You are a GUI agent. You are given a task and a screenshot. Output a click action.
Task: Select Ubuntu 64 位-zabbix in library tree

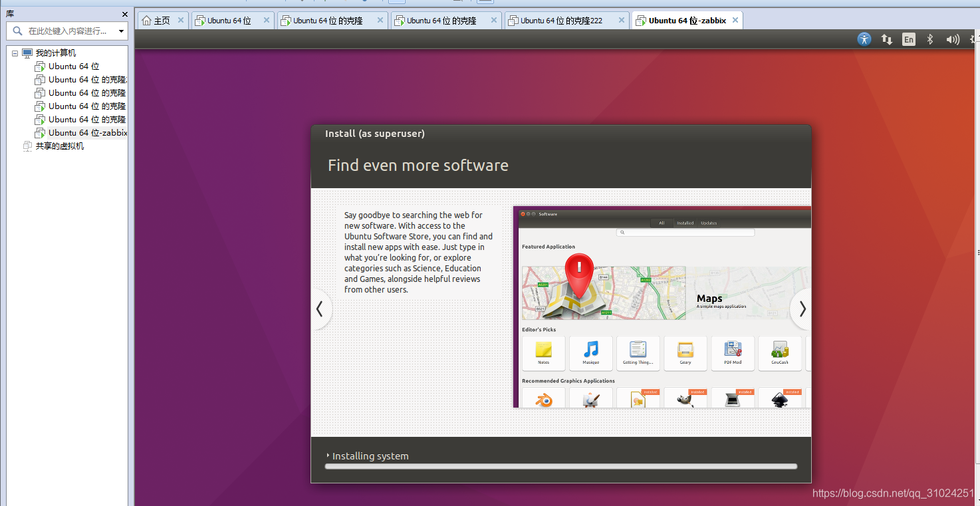[88, 133]
